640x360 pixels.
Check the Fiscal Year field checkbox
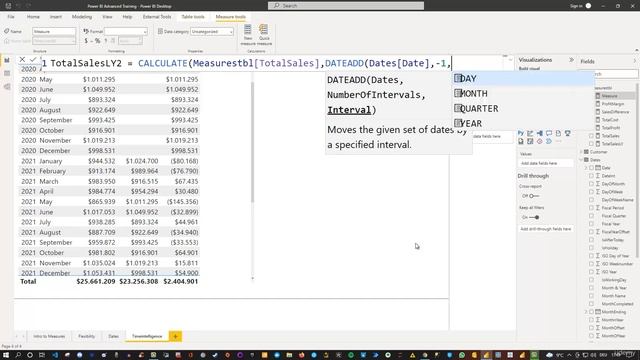pos(591,224)
